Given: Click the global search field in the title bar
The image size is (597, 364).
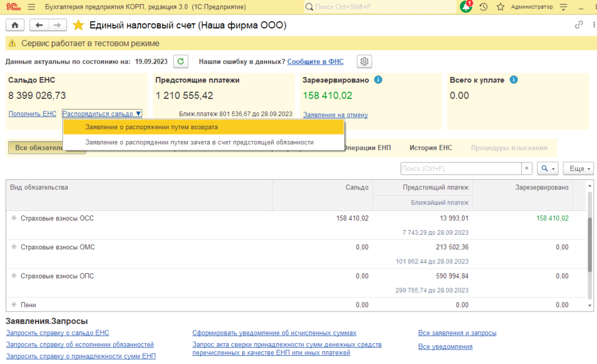Looking at the screenshot, I should pyautogui.click(x=380, y=7).
